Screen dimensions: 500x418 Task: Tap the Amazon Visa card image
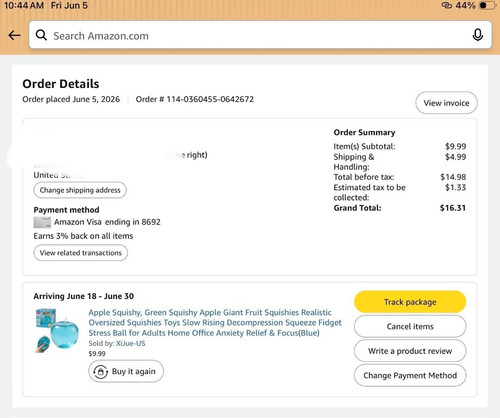point(42,222)
